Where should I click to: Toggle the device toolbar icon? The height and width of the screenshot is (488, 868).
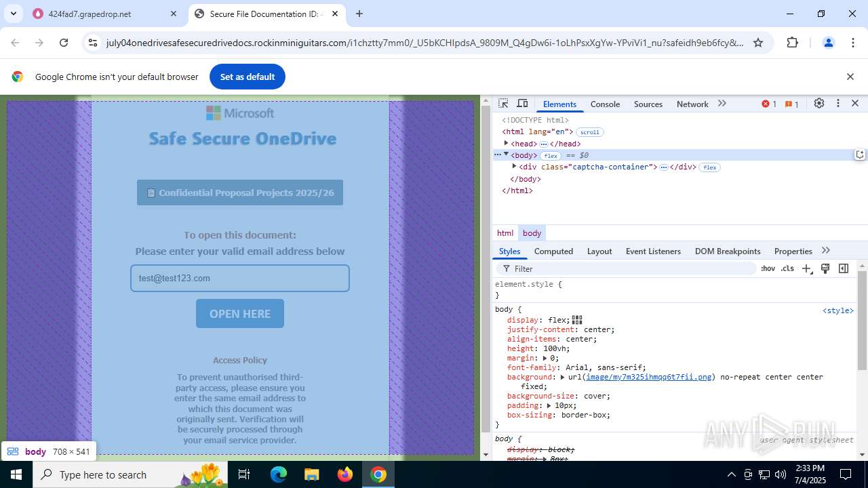pos(522,104)
